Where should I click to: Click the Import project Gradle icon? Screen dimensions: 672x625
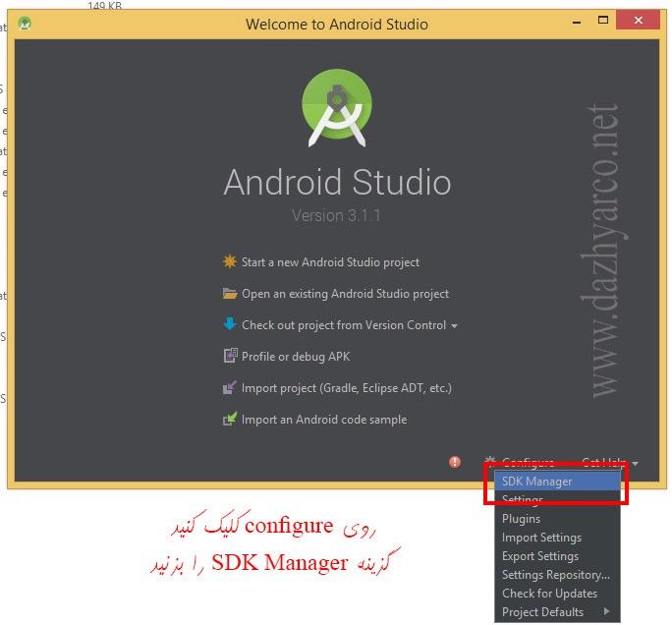pos(230,388)
